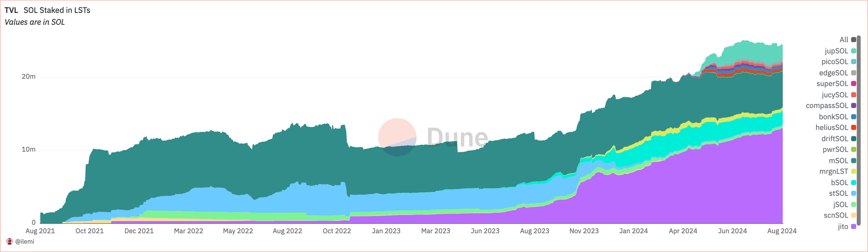Click the jupSOL legend color swatch
The width and height of the screenshot is (868, 252).
(854, 51)
